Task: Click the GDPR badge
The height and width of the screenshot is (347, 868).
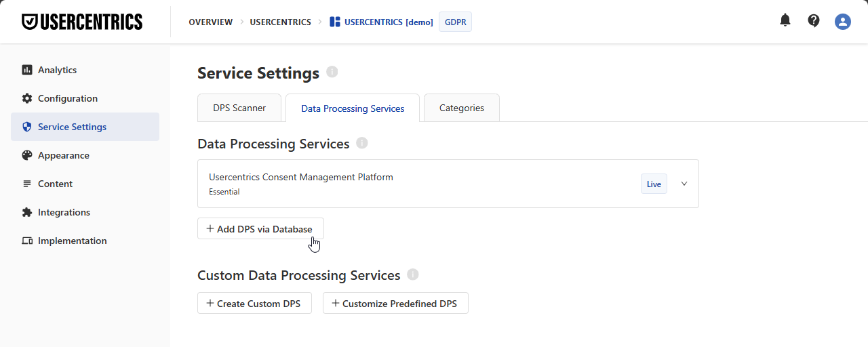Action: pos(455,22)
